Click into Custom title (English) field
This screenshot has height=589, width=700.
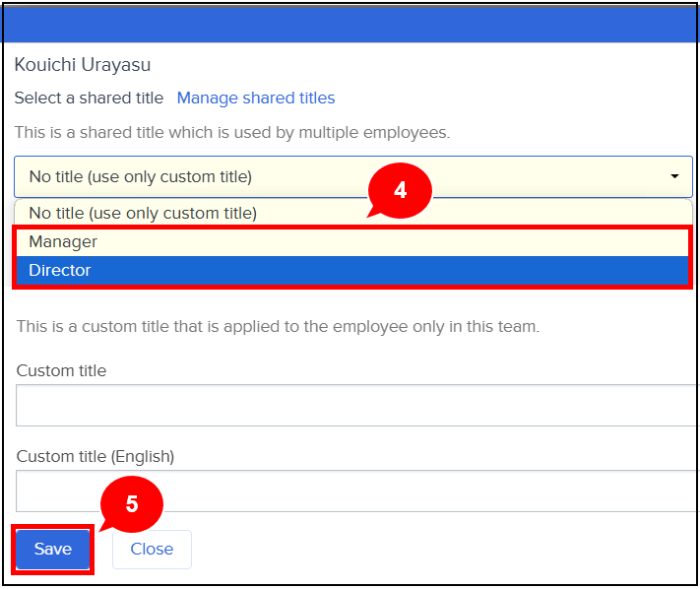click(357, 491)
